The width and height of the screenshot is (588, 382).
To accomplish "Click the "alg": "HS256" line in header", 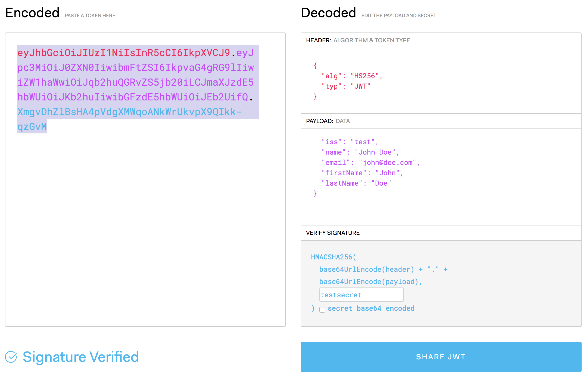I will pyautogui.click(x=352, y=76).
